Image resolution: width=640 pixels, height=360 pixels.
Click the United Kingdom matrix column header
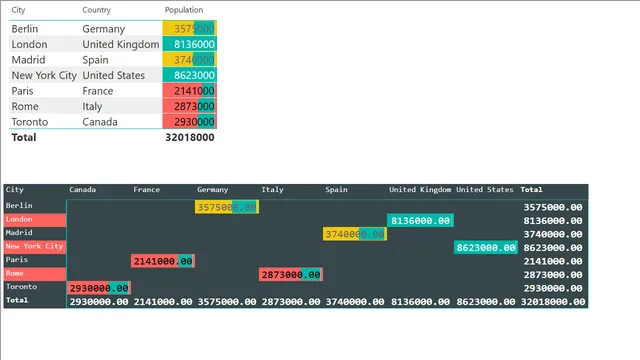point(420,190)
